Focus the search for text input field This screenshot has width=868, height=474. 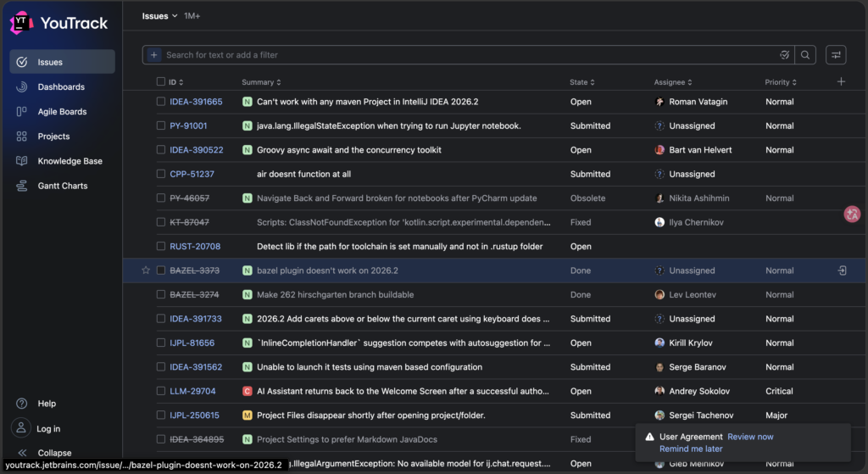click(x=470, y=55)
